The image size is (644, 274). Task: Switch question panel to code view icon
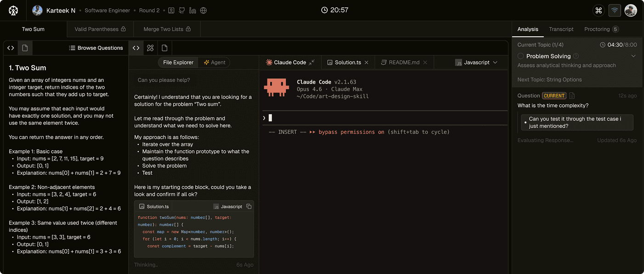coord(11,48)
